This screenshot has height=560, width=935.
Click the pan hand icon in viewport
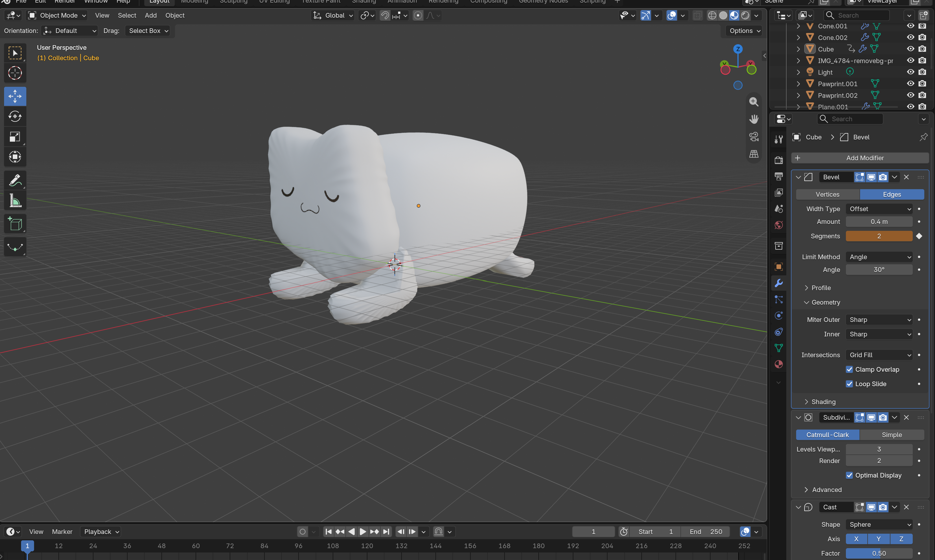point(754,119)
